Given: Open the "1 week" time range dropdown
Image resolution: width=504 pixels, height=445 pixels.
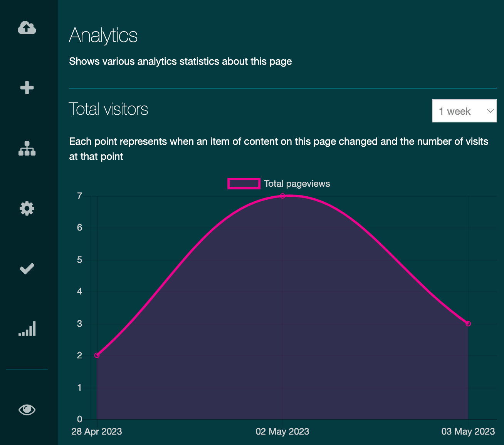Looking at the screenshot, I should tap(459, 111).
